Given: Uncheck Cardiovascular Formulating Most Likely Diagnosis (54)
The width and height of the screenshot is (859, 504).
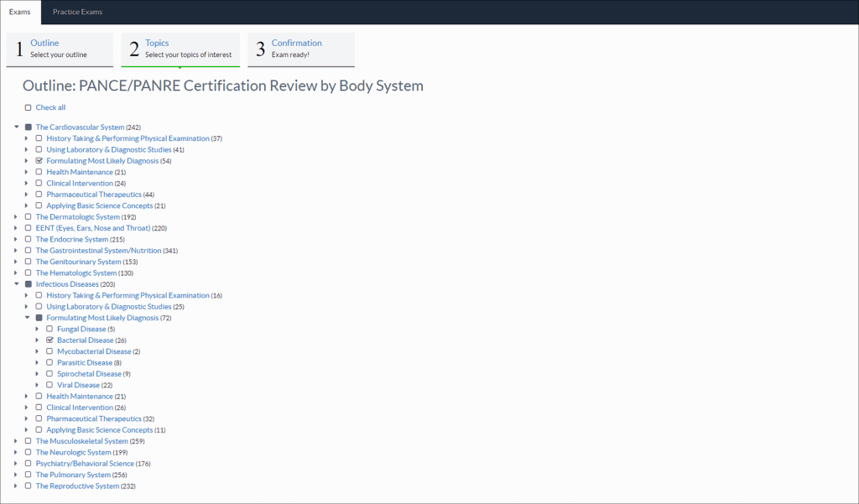Looking at the screenshot, I should tap(39, 160).
